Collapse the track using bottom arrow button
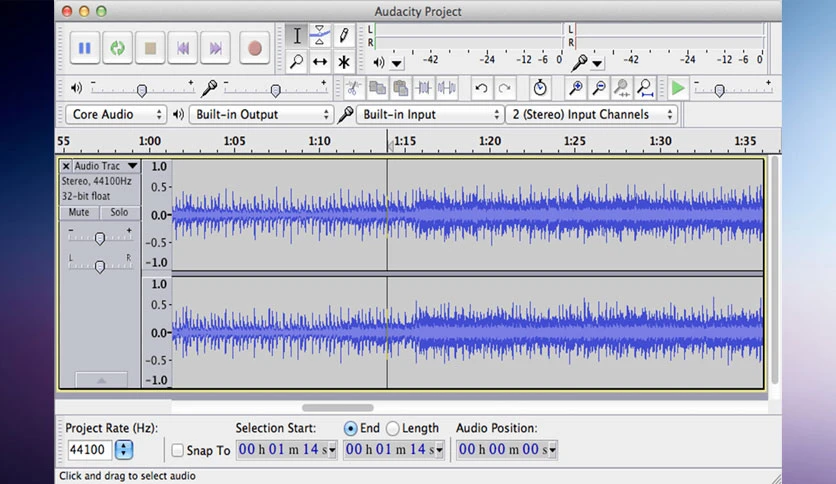The width and height of the screenshot is (836, 484). coord(101,380)
